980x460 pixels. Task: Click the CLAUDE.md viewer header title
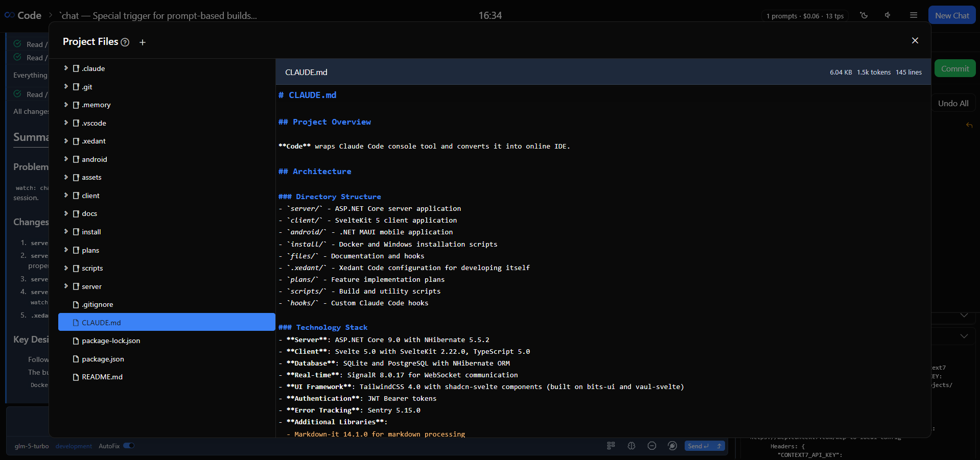(306, 72)
